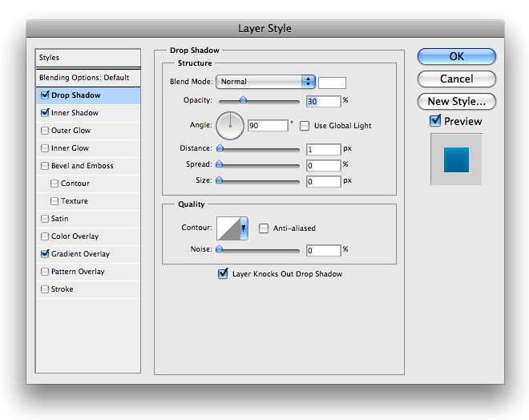Turn on Anti-aliased checkbox

264,228
